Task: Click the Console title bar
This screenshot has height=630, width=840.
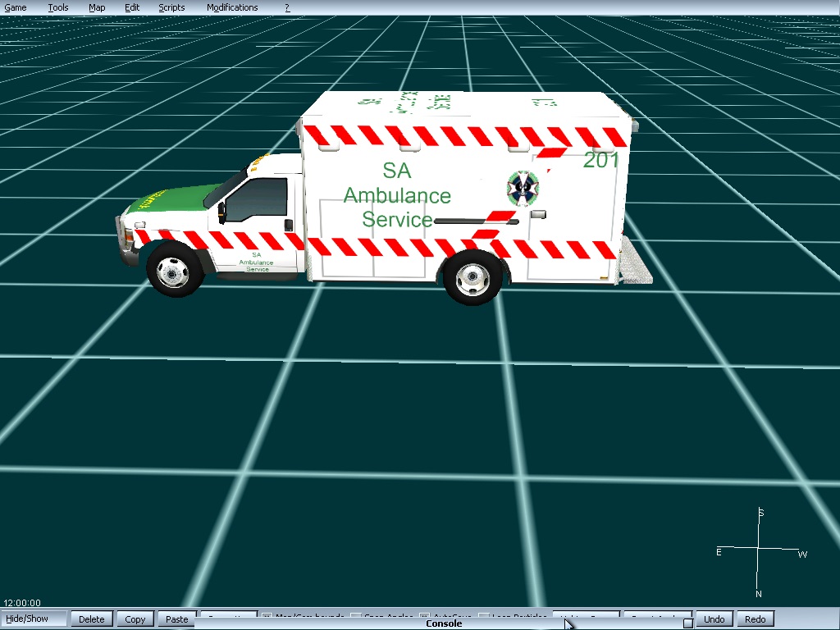Action: click(x=444, y=623)
